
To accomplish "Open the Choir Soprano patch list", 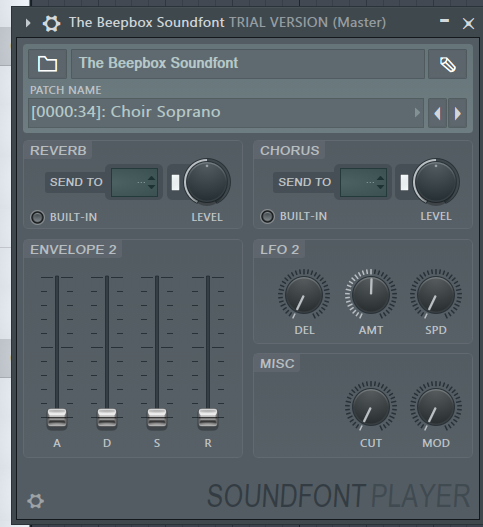I will 226,113.
